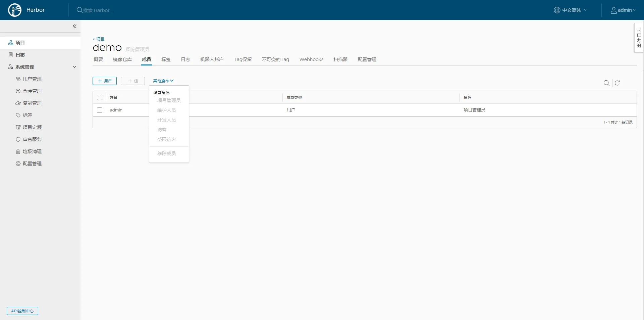Viewport: 644px width, 320px height.
Task: Open 项目定额 in the sidebar
Action: click(32, 127)
